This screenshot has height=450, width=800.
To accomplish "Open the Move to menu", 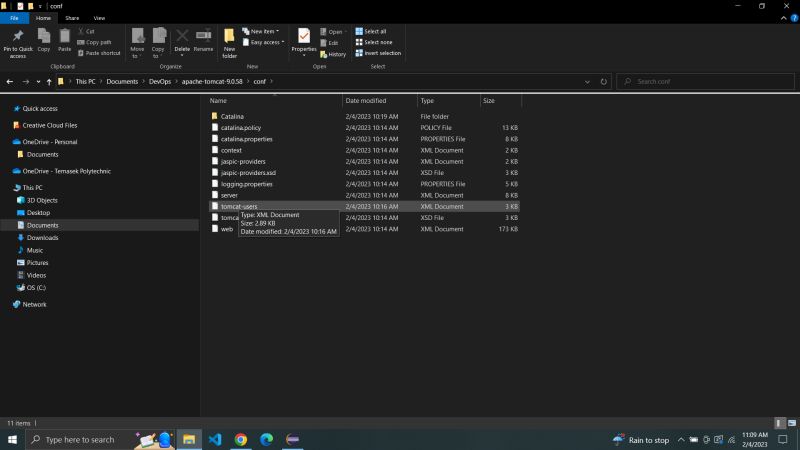I will tap(137, 43).
